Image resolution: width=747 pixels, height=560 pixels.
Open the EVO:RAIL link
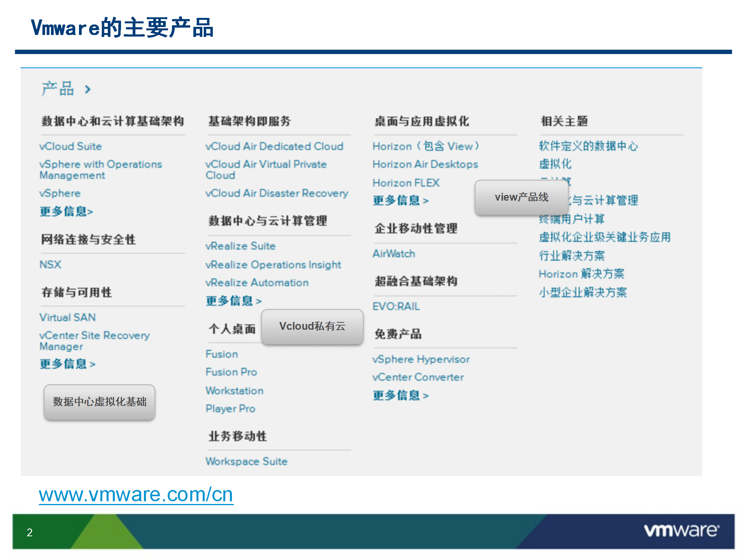point(396,306)
